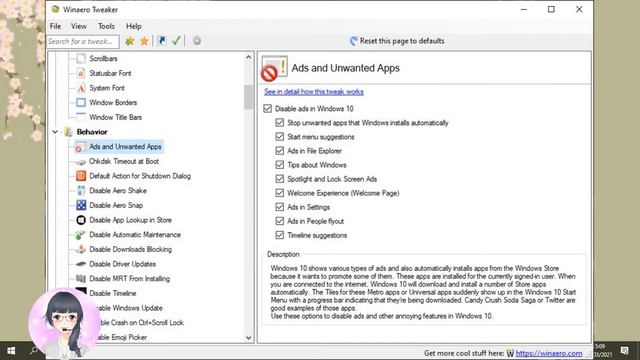Toggle Spotlight and Lock Screen Ads checkbox
This screenshot has height=360, width=640.
pyautogui.click(x=280, y=179)
